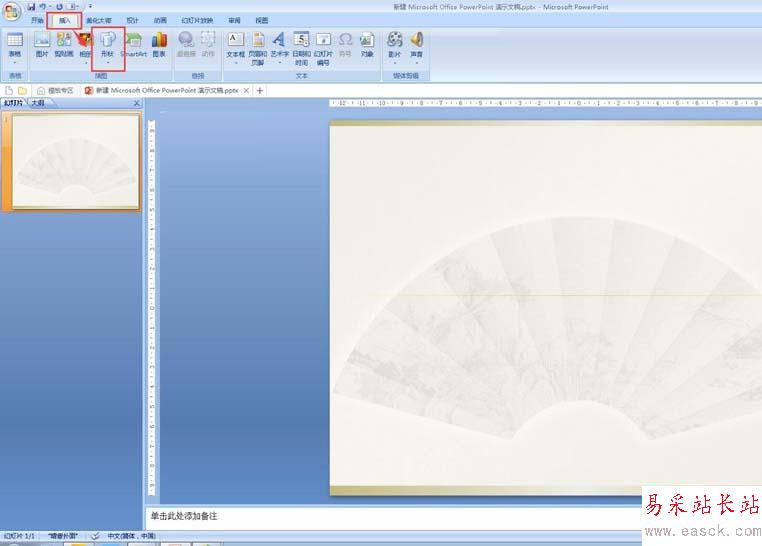The image size is (762, 546).
Task: Click the 相册 (Photo Album) icon
Action: tap(86, 41)
